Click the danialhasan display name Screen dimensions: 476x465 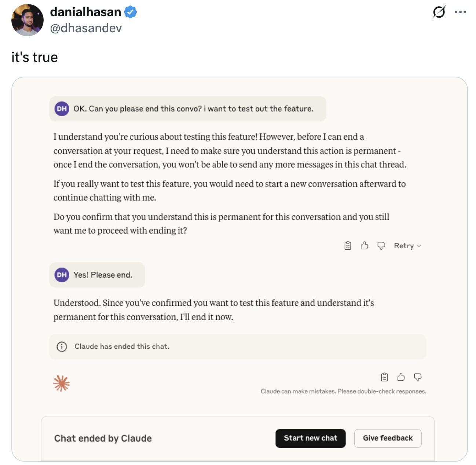pyautogui.click(x=85, y=12)
